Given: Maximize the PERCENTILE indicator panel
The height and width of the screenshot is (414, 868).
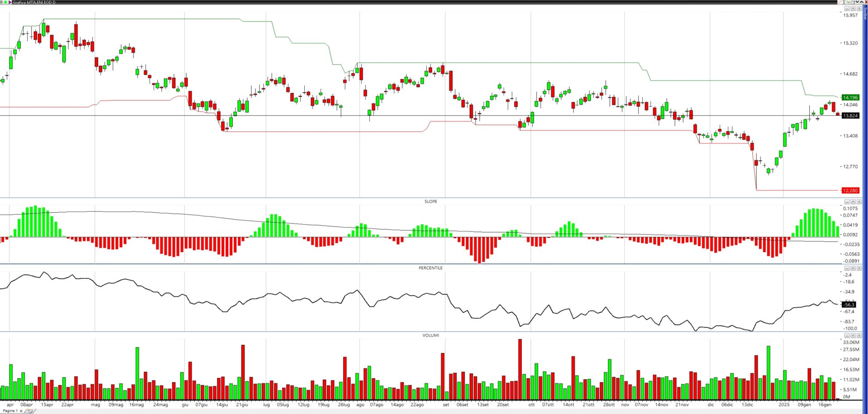Looking at the screenshot, I should point(853,268).
